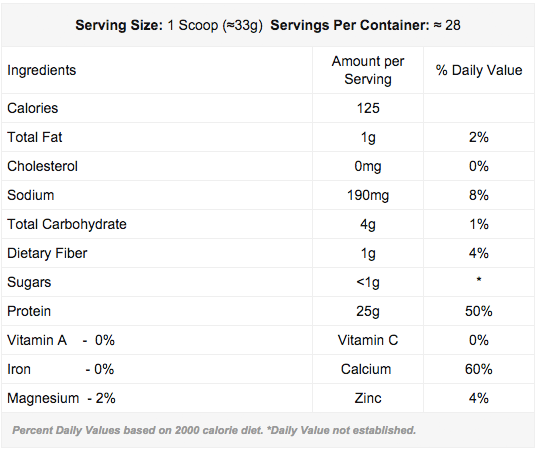
Task: Click the Zinc label cell
Action: pyautogui.click(x=368, y=399)
